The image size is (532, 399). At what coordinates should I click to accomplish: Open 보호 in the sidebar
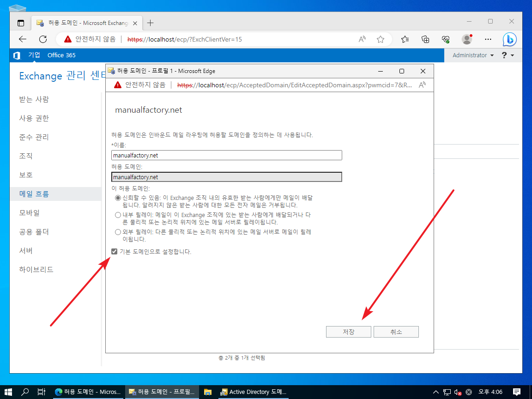point(26,175)
